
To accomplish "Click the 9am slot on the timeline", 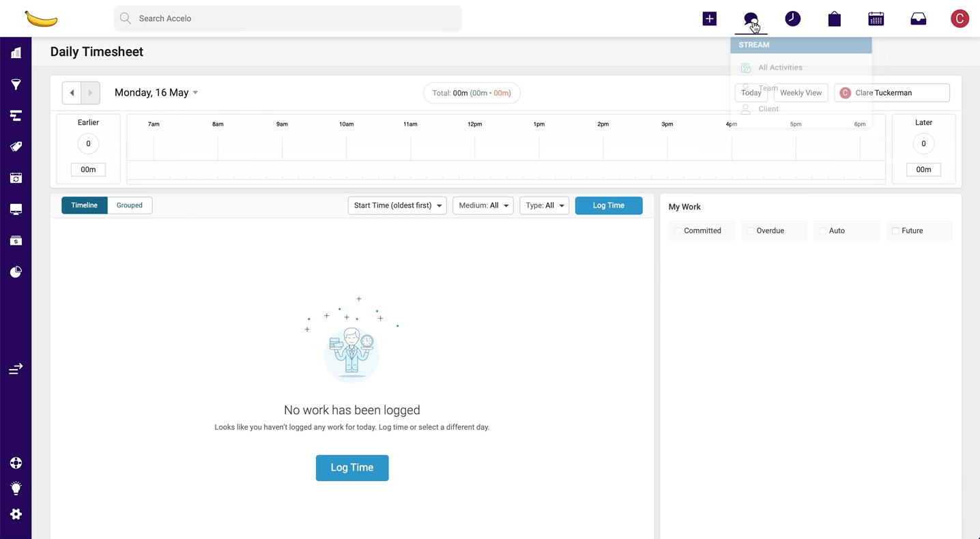I will tap(314, 148).
